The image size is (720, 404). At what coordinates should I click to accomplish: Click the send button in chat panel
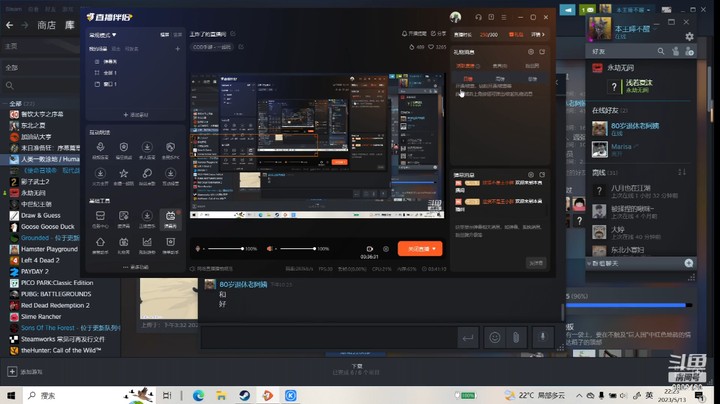535,263
